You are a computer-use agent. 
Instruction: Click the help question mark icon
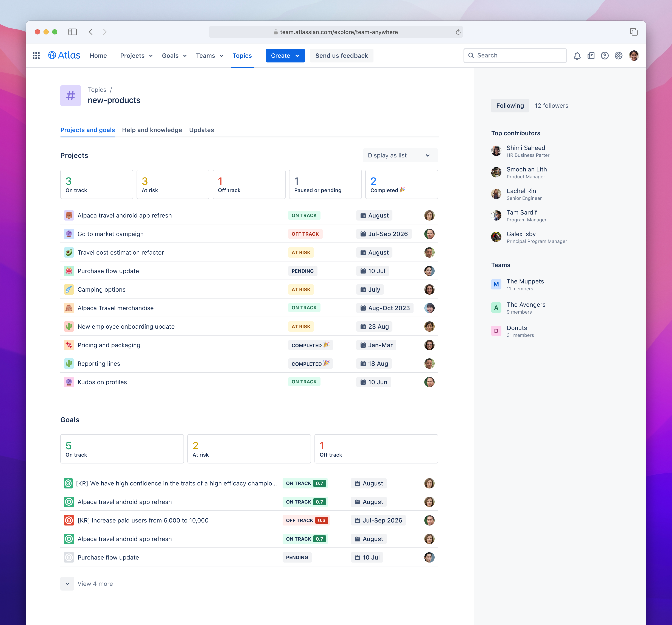click(x=605, y=55)
